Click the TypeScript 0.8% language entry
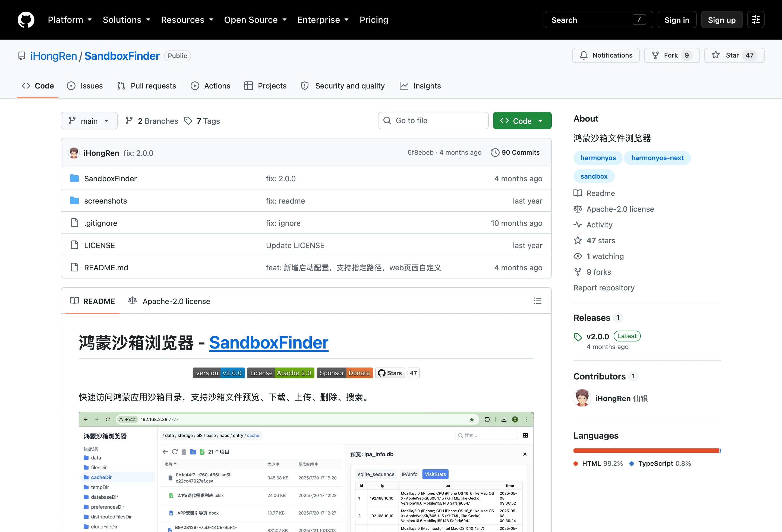782x532 pixels. pos(660,463)
